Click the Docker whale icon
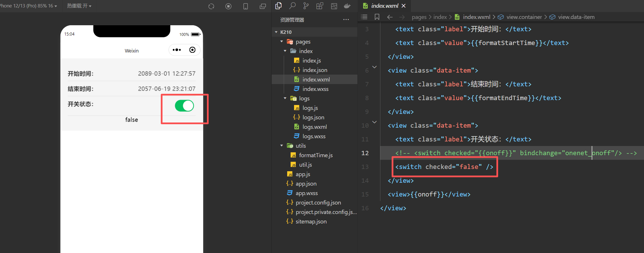The image size is (644, 253). [x=347, y=6]
